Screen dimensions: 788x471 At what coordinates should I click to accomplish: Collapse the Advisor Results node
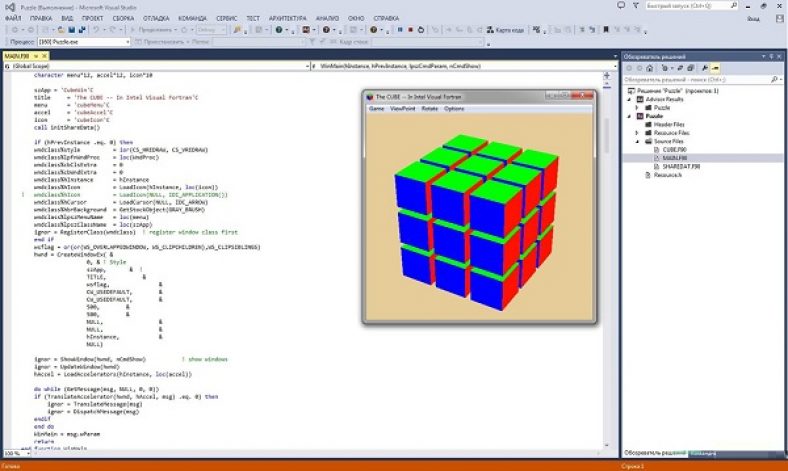629,100
